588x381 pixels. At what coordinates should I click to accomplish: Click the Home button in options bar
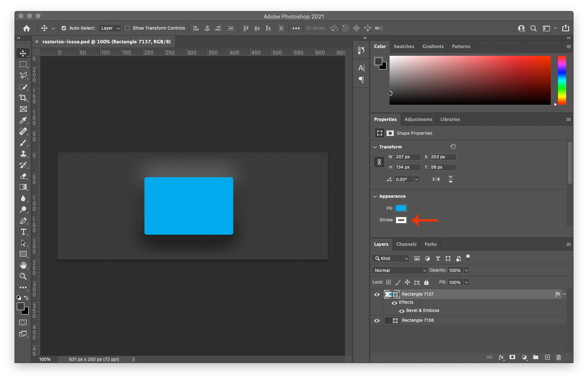(27, 28)
